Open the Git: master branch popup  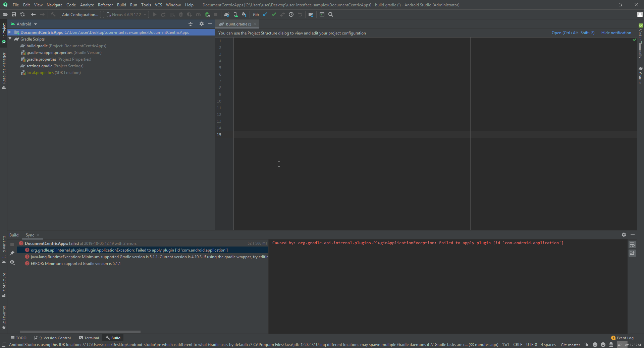pos(570,345)
